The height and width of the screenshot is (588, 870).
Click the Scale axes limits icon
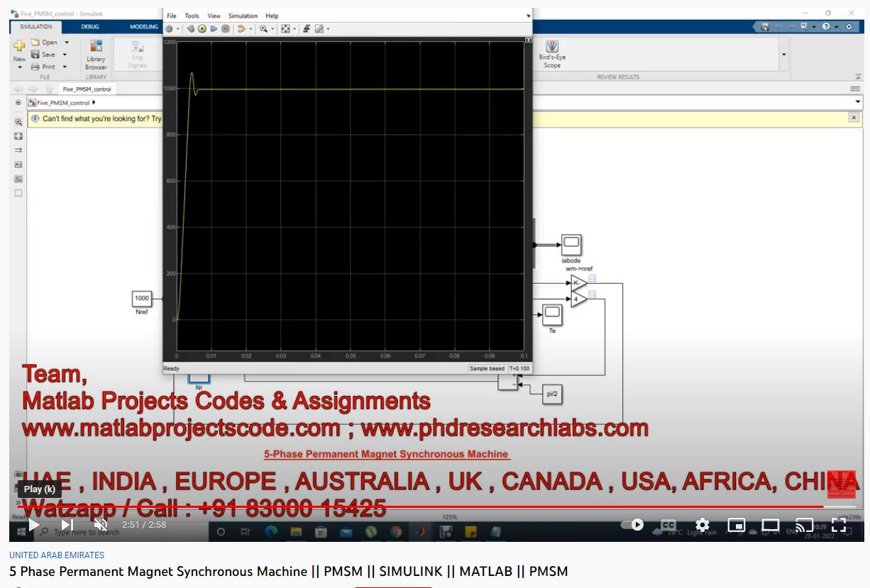point(285,29)
